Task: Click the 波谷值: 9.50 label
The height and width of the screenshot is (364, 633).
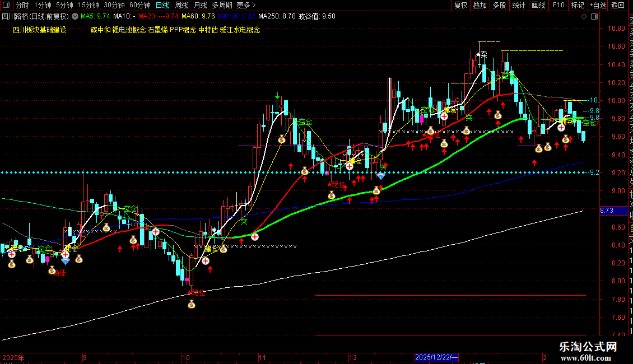Action: coord(317,16)
